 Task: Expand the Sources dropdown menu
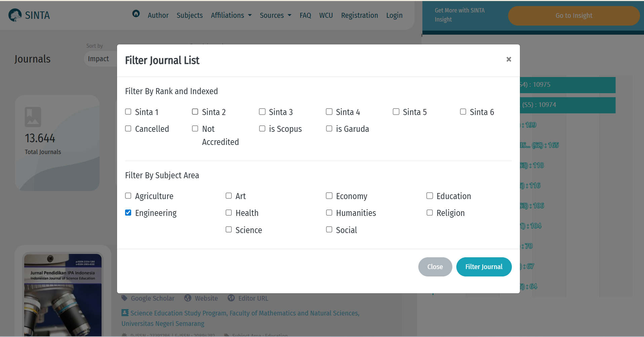tap(275, 15)
